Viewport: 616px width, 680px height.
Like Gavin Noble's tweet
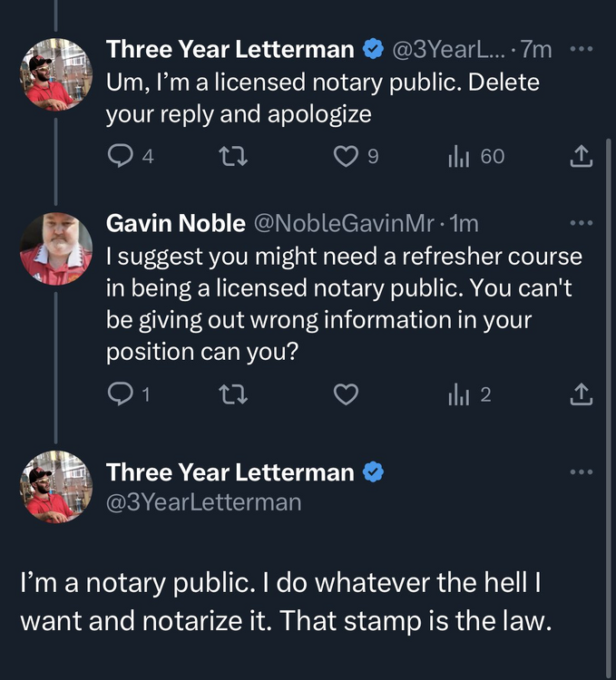pos(346,393)
